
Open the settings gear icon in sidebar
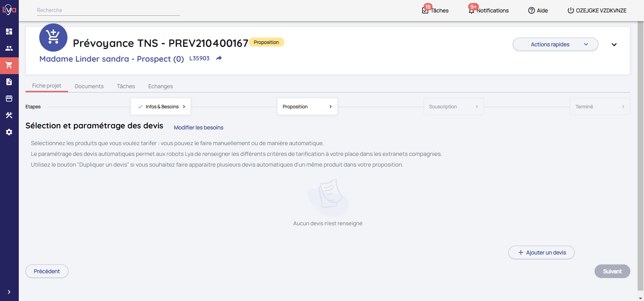[x=9, y=132]
